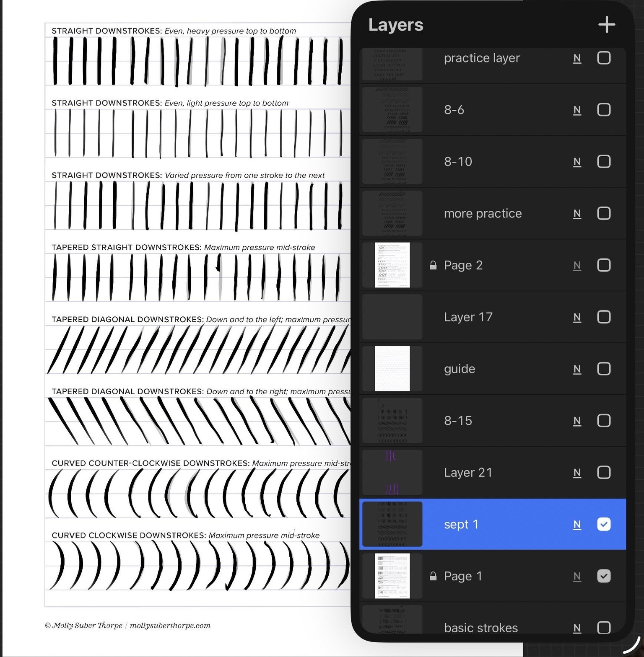This screenshot has width=644, height=657.
Task: Select the 8-10 layer thumbnail
Action: point(392,161)
